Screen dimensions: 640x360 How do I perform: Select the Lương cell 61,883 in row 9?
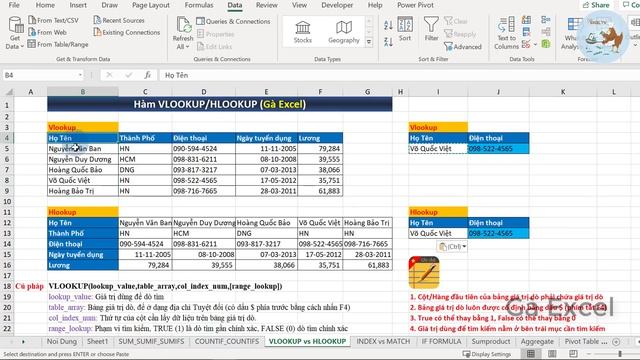pyautogui.click(x=320, y=191)
